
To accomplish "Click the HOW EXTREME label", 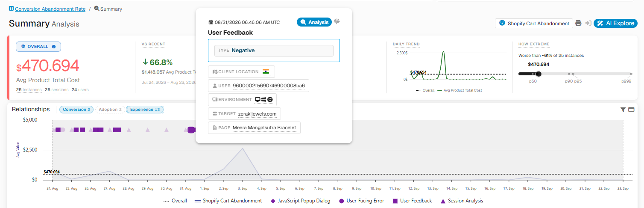I will tap(534, 44).
